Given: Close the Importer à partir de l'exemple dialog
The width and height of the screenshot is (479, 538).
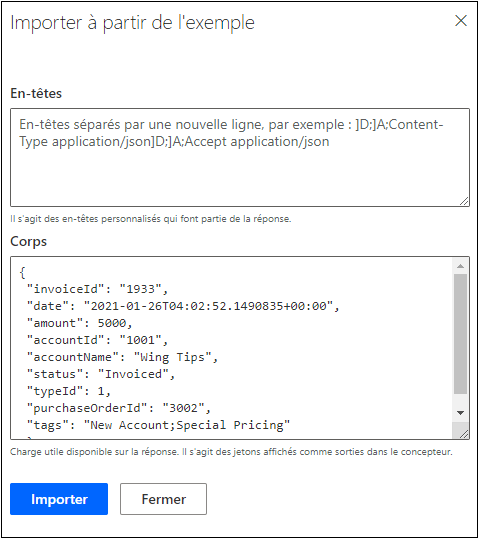Looking at the screenshot, I should click(x=461, y=21).
